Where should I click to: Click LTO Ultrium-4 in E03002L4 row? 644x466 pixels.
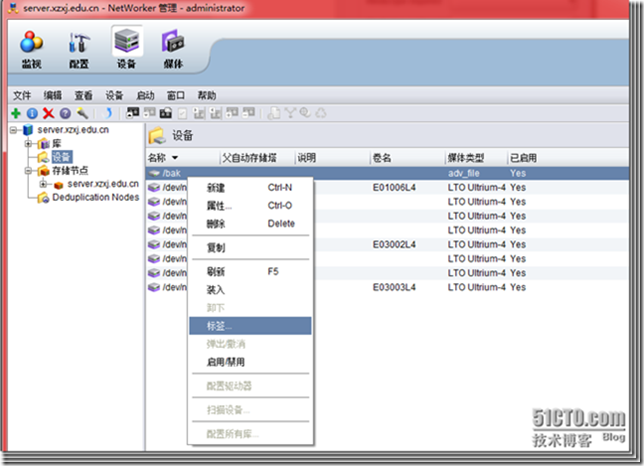476,245
